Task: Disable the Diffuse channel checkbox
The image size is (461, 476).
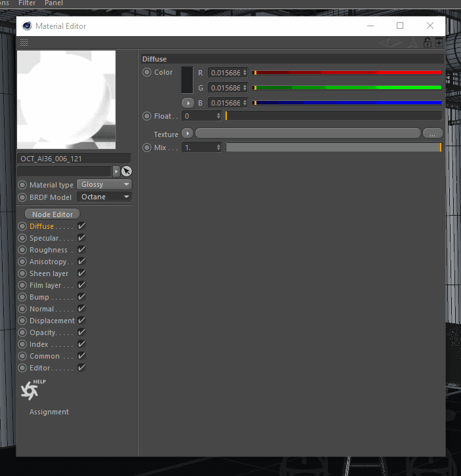Action: click(x=81, y=226)
